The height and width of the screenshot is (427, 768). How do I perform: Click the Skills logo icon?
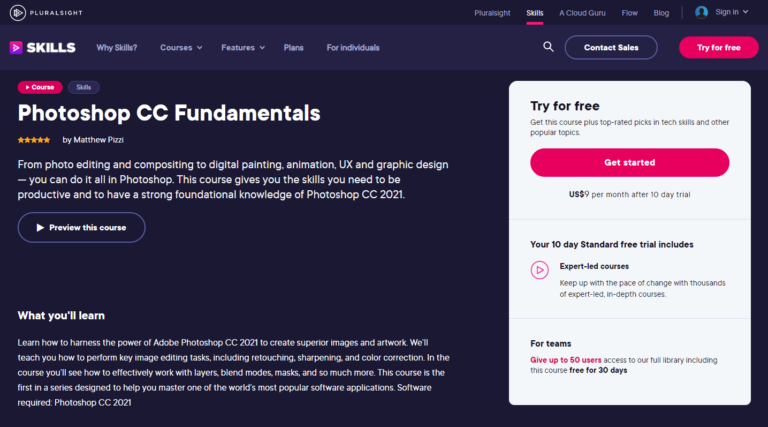[x=16, y=47]
